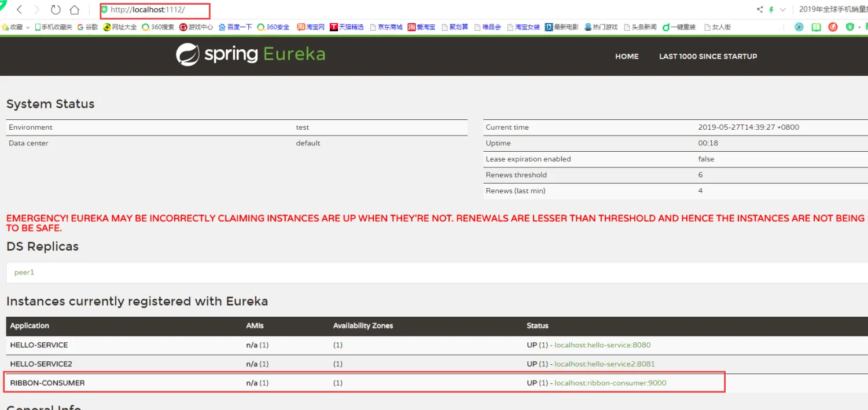Open the 游戏中心 bookmark

point(196,27)
